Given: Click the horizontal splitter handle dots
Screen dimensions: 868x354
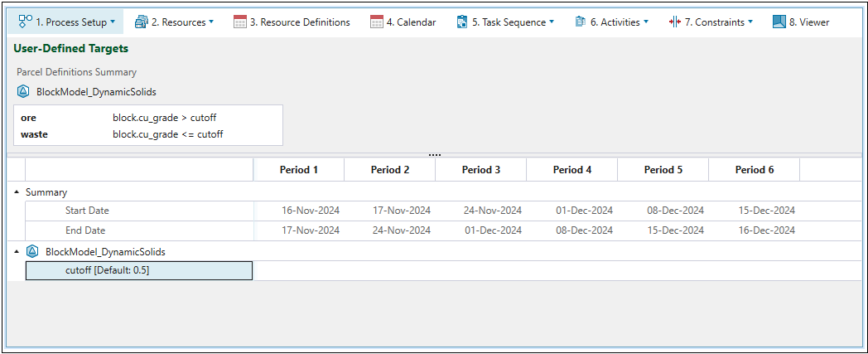Looking at the screenshot, I should 435,155.
